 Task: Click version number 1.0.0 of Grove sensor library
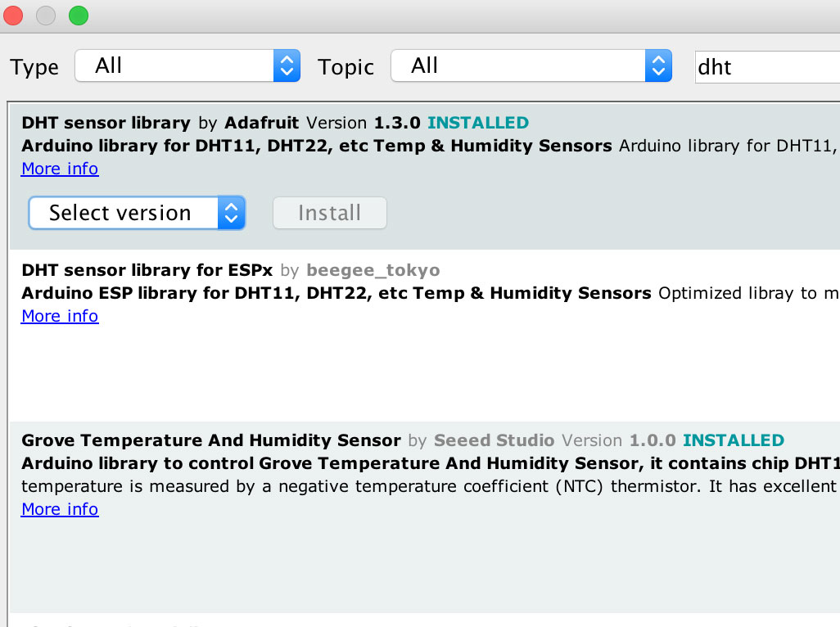coord(653,440)
